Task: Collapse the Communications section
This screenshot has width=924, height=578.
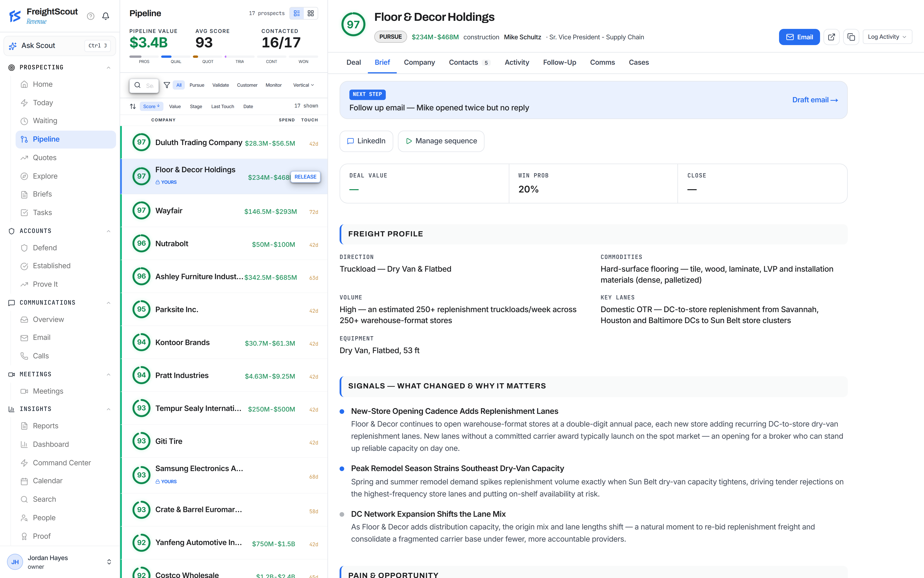Action: coord(108,303)
